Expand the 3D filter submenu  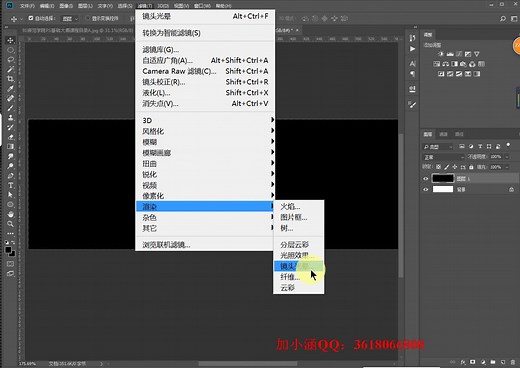click(x=205, y=120)
